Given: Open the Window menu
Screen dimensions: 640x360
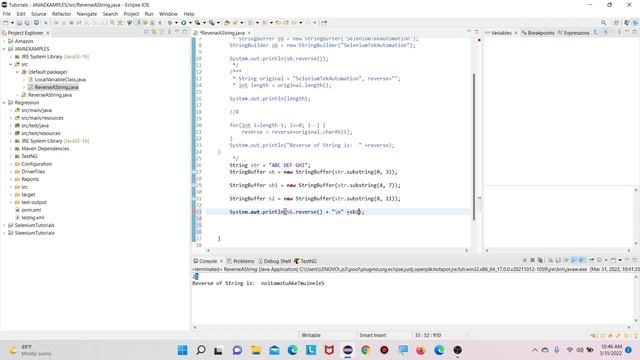Looking at the screenshot, I should pos(168,13).
